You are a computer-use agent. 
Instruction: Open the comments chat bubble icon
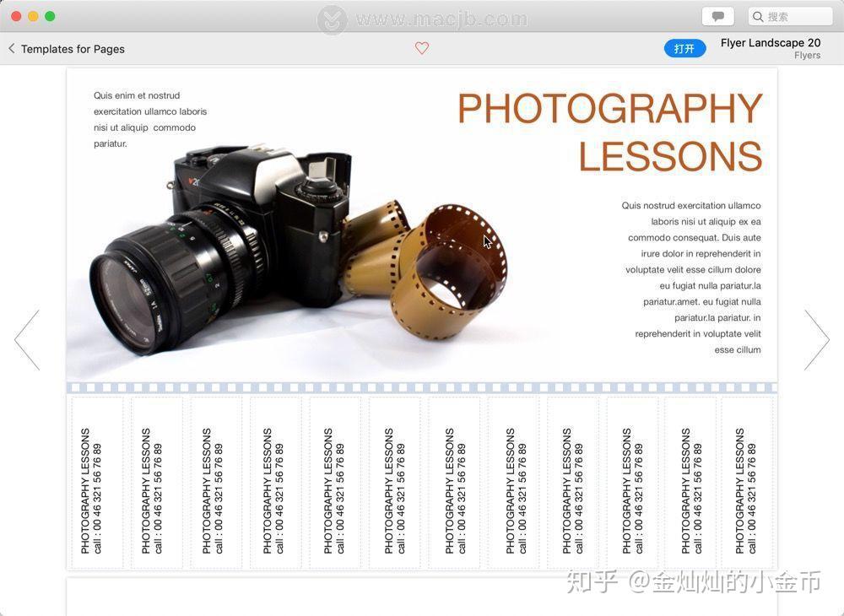click(x=717, y=16)
